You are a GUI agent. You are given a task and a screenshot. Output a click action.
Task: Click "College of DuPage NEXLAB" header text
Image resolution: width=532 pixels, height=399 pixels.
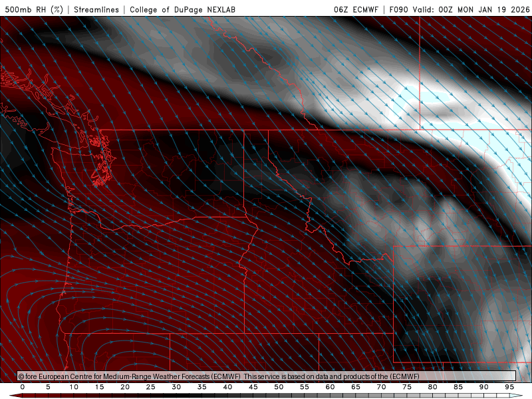coord(182,9)
